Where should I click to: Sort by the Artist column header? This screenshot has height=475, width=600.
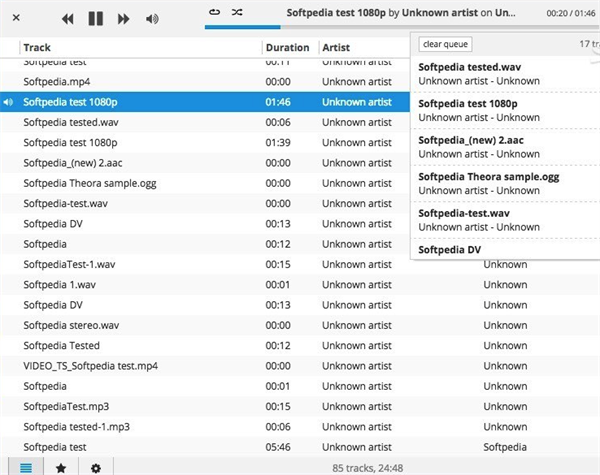[365, 47]
